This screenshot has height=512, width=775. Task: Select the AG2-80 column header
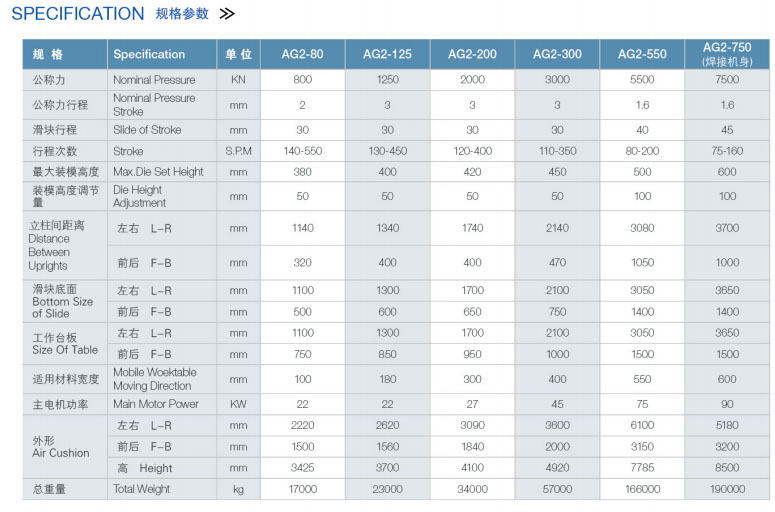[x=302, y=54]
